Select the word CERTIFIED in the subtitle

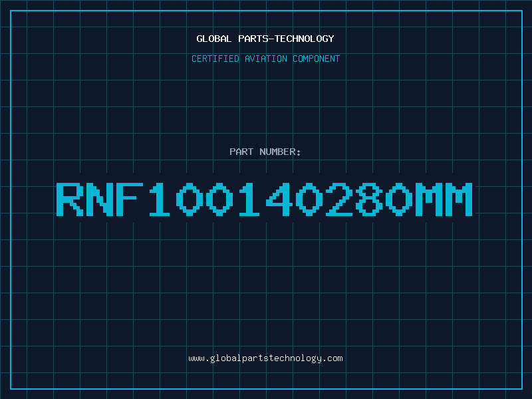pos(215,59)
